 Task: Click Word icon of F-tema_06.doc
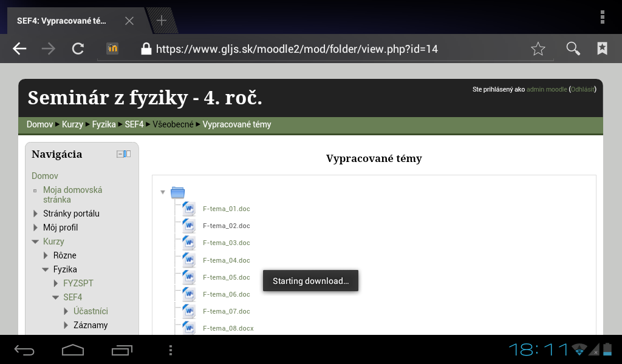coord(189,294)
